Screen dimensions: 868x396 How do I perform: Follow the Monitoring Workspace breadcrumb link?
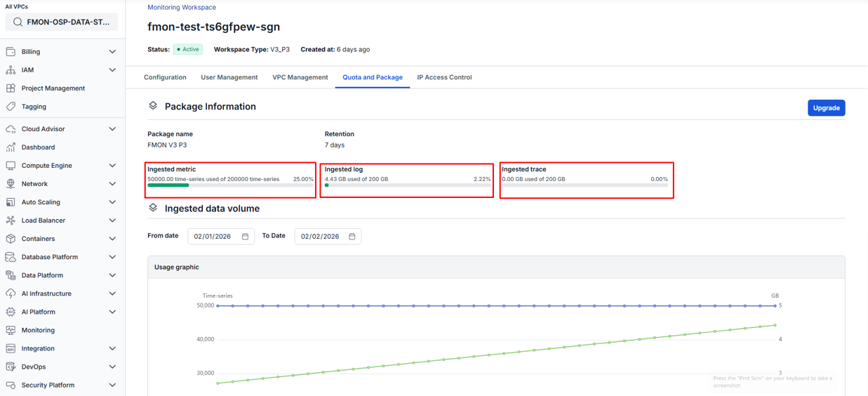coord(182,8)
